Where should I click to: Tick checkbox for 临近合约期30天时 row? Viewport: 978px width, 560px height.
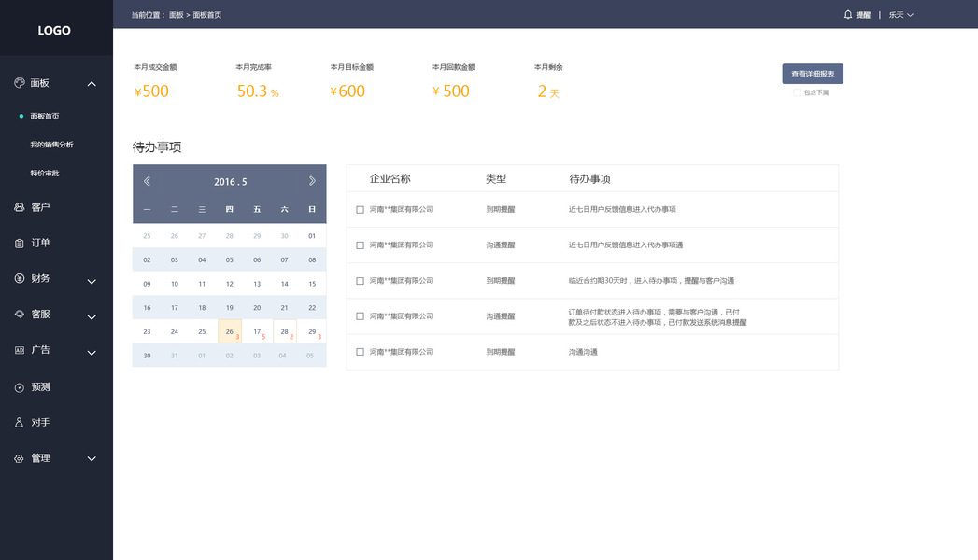[360, 281]
